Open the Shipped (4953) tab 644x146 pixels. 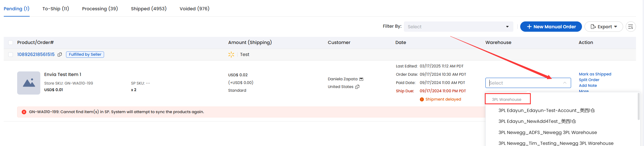(149, 9)
